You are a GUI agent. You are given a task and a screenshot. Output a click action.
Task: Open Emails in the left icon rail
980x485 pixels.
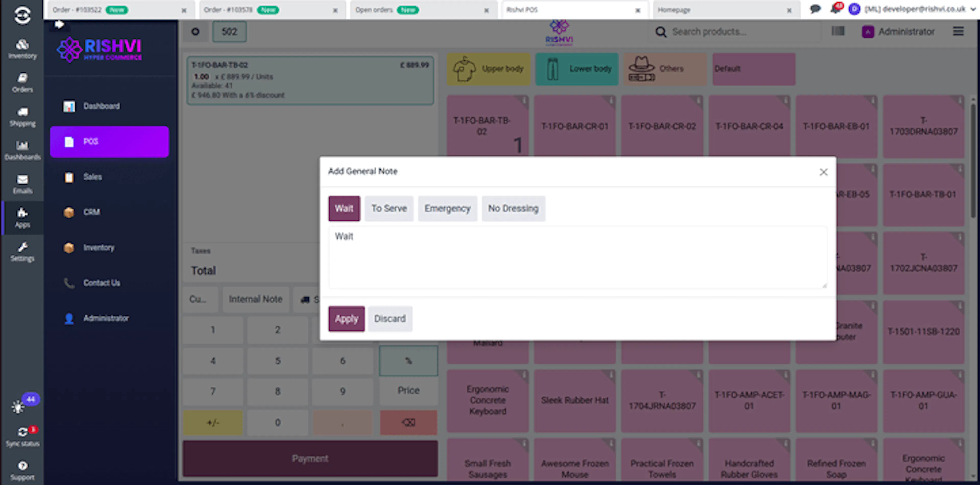[22, 184]
